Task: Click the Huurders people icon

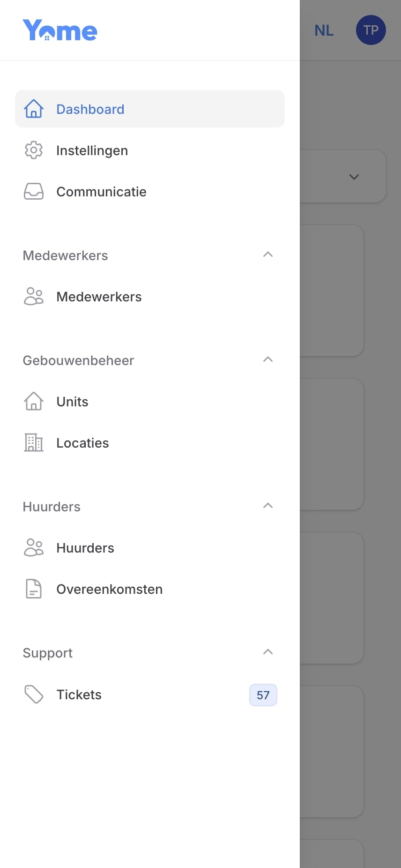Action: pyautogui.click(x=33, y=547)
